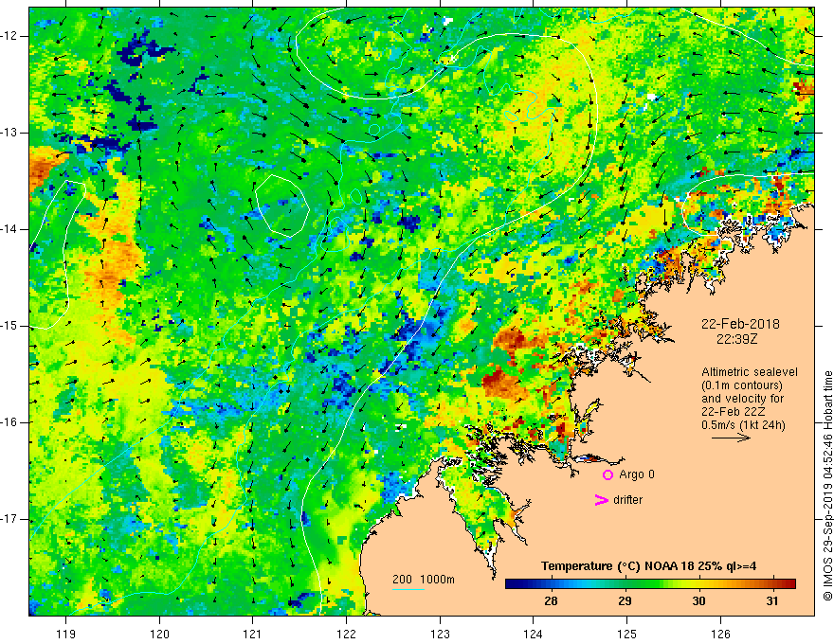The width and height of the screenshot is (834, 644).
Task: Click the '120' longitude axis label
Action: tap(159, 634)
